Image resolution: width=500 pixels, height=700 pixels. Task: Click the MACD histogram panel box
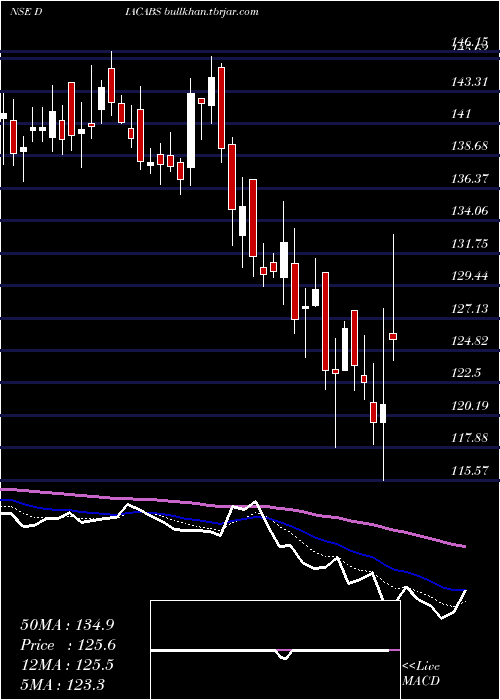tap(275, 650)
